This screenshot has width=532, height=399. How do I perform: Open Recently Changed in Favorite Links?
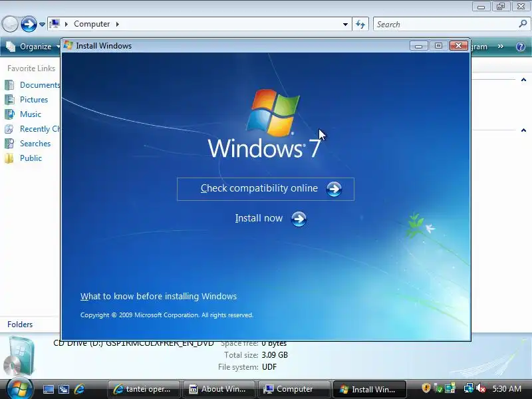coord(40,129)
